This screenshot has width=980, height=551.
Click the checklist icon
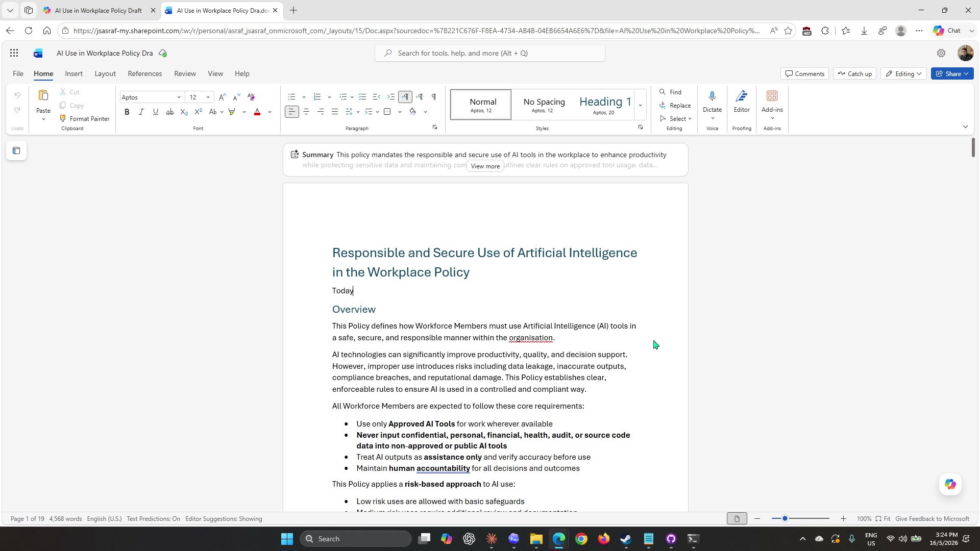(362, 97)
